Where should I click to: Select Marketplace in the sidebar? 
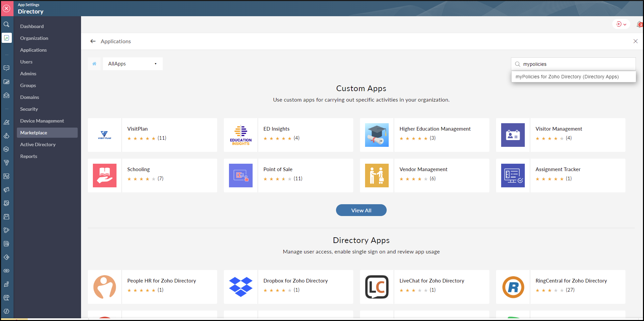(47, 133)
